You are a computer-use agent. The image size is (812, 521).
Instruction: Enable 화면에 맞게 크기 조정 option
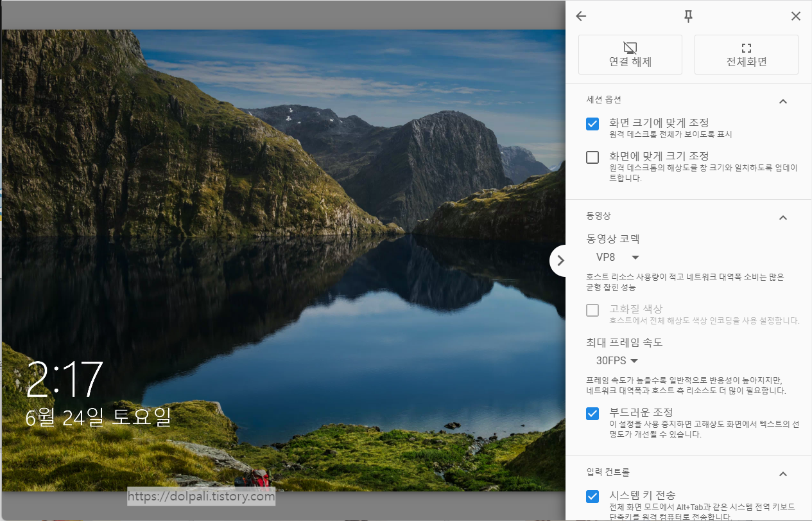[x=592, y=157]
